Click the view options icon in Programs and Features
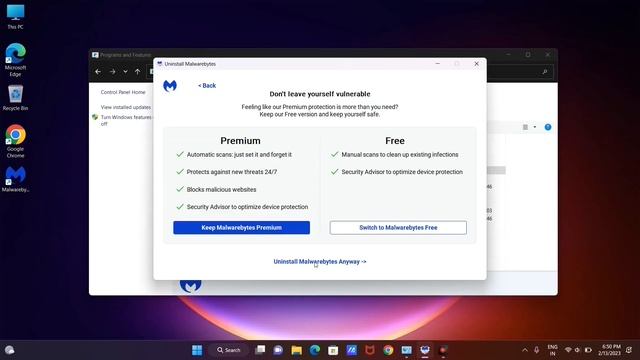This screenshot has width=640, height=360. click(525, 127)
